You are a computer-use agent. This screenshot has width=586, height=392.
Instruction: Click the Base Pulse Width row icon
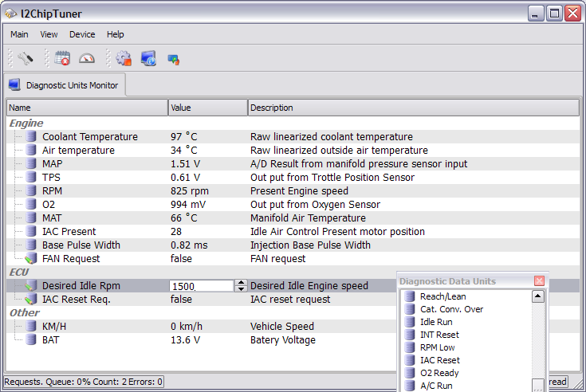[31, 245]
